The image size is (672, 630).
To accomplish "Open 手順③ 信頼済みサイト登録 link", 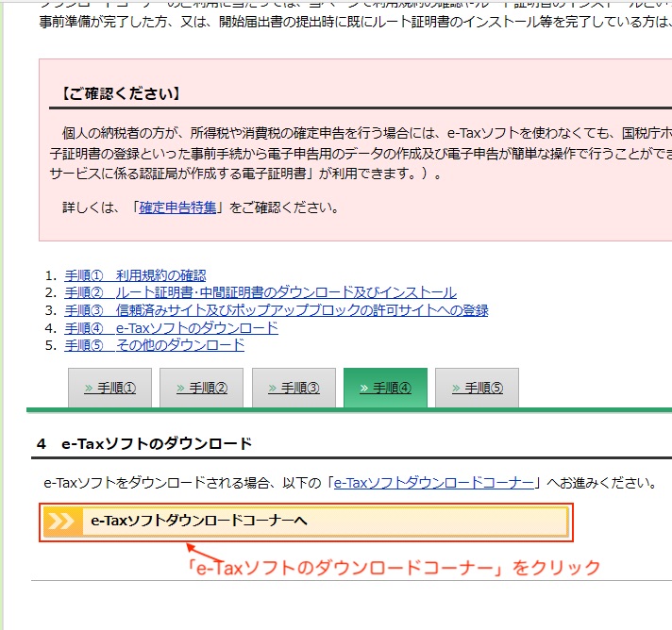I will pyautogui.click(x=277, y=310).
